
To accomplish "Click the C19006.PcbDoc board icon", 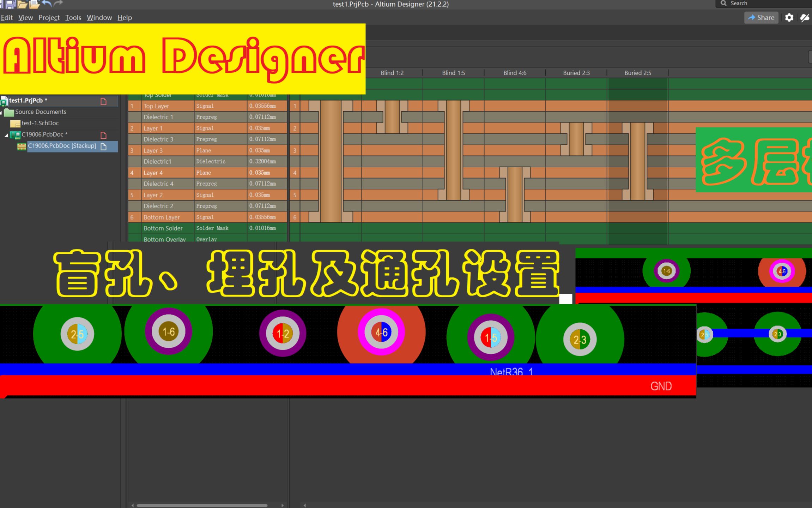I will (x=15, y=135).
